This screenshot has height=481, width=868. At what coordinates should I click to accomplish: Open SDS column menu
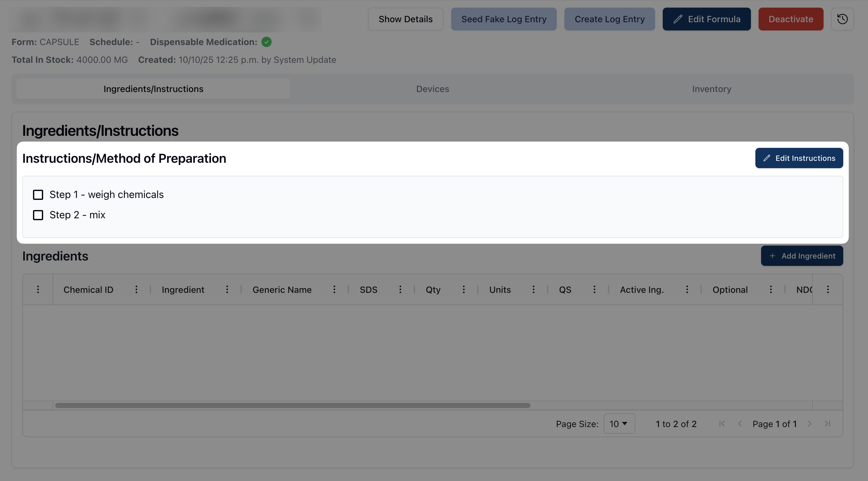click(400, 290)
